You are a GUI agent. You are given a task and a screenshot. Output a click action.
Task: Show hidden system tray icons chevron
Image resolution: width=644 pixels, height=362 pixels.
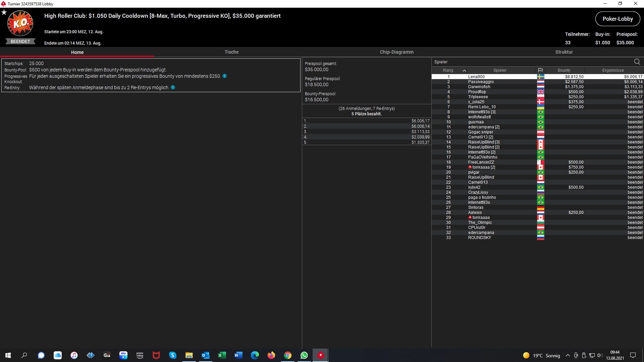568,355
